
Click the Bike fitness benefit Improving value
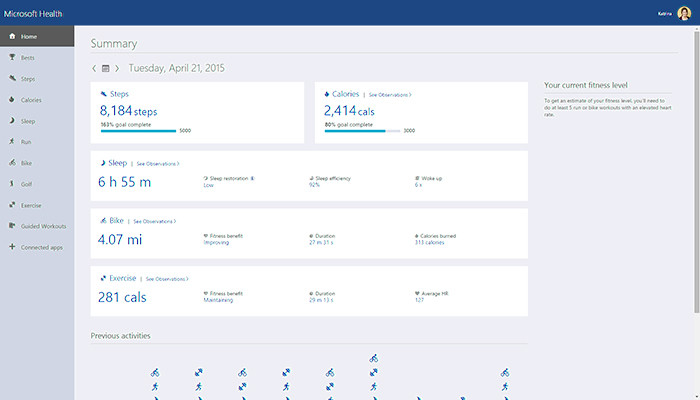(217, 242)
